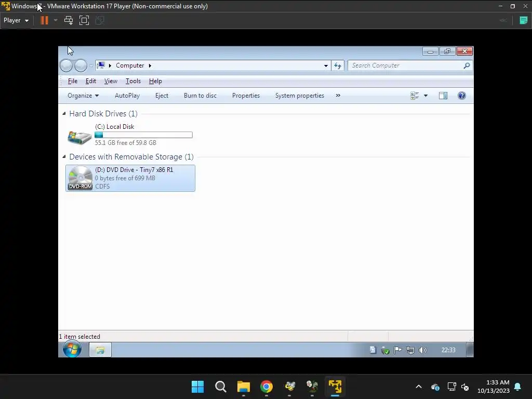
Task: Open the view options dropdown arrow
Action: pos(425,96)
